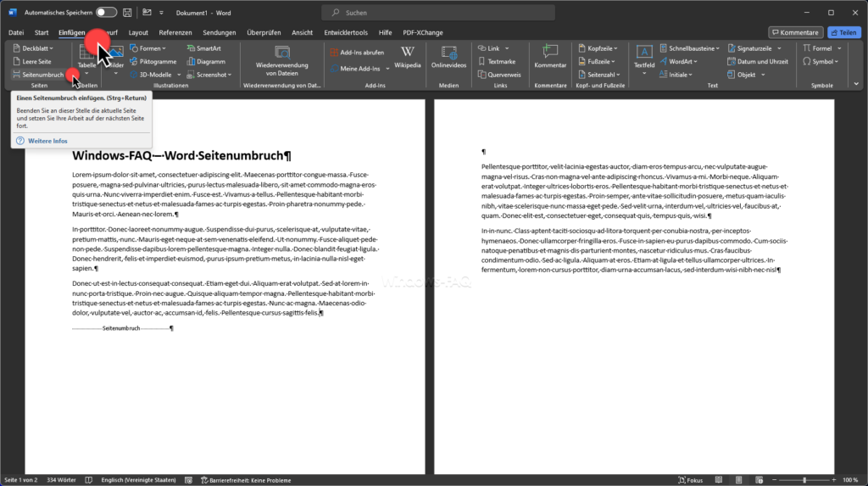
Task: Click the Seite 1 von 2 status indicator
Action: [x=21, y=480]
